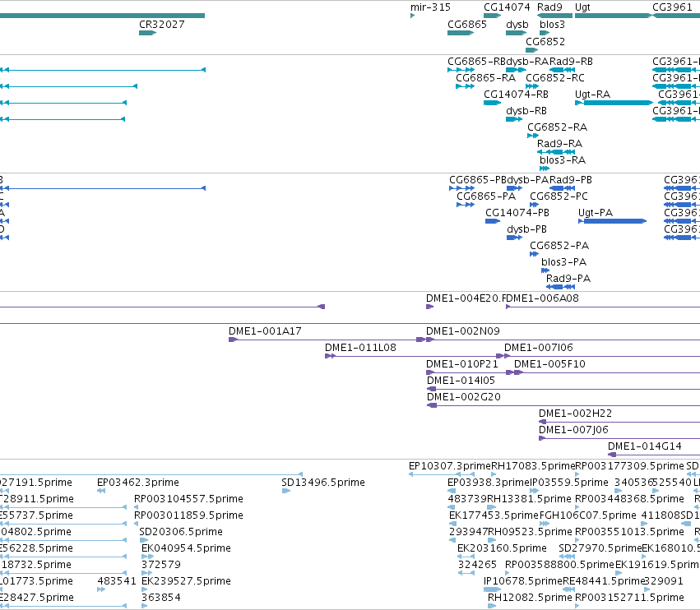700x610 pixels.
Task: Click the DME1-002H22 BAC label
Action: point(575,414)
